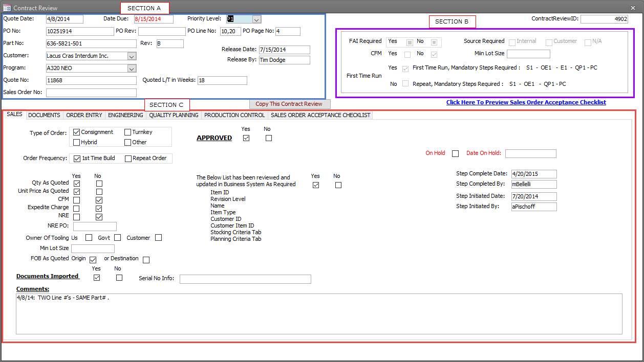Viewport: 644px width, 362px height.
Task: Enable the On Hold checkbox
Action: pos(456,154)
